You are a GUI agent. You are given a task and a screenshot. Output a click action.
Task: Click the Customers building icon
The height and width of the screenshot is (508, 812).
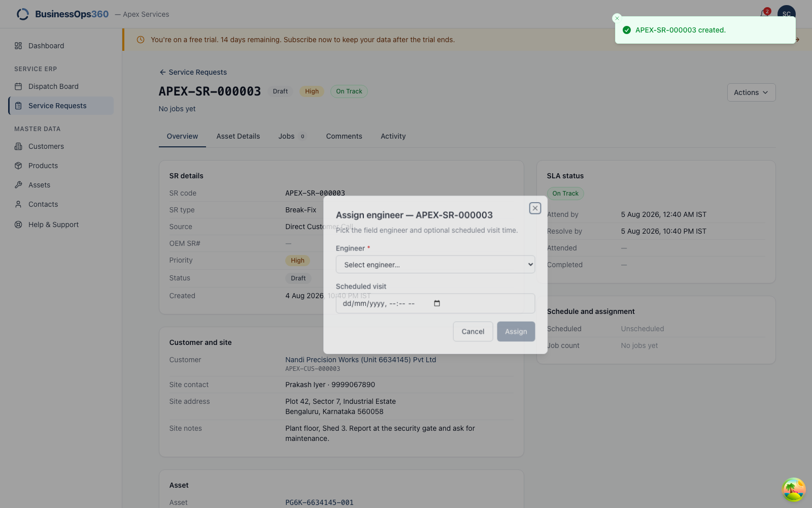pos(18,146)
